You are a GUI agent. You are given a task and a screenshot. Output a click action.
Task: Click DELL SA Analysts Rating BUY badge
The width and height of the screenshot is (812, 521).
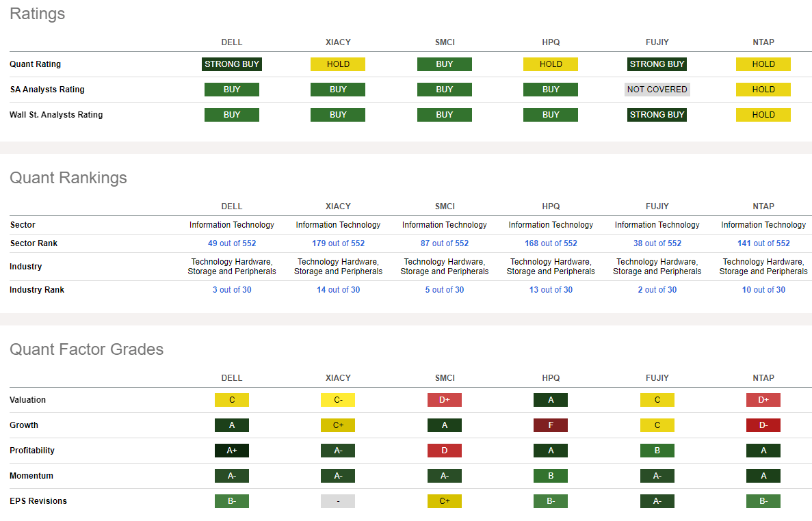pyautogui.click(x=231, y=90)
